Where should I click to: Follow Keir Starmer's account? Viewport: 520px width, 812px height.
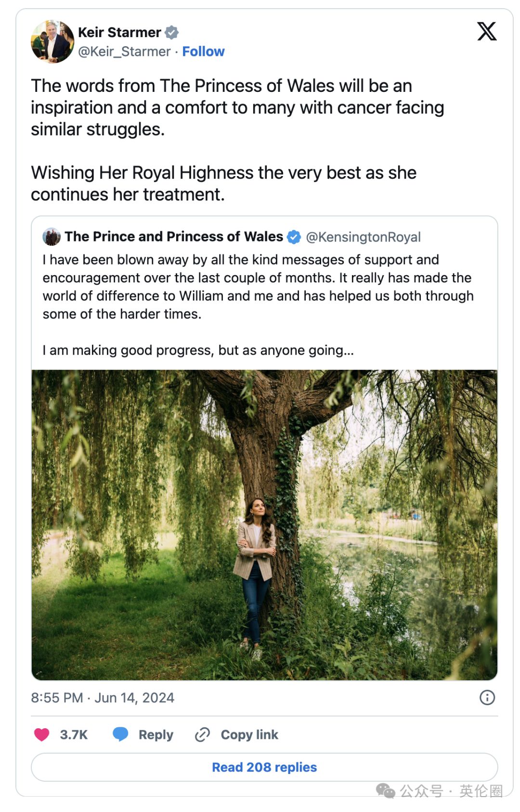[x=203, y=51]
